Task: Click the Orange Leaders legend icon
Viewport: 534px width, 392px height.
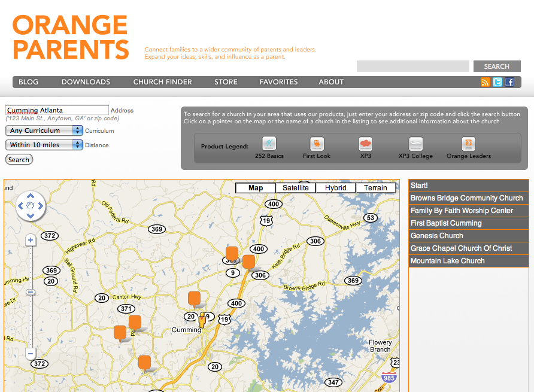Action: coord(468,144)
